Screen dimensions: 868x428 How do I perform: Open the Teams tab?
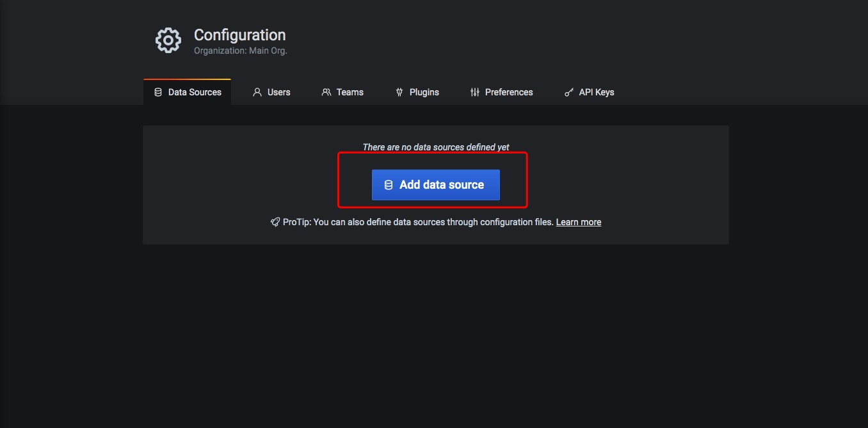[342, 92]
